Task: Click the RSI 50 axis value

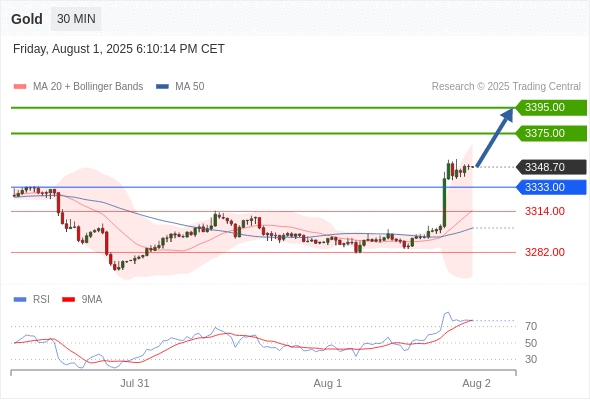Action: point(531,343)
